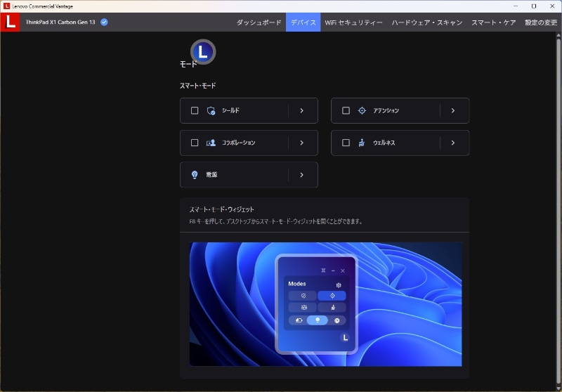Open コラボレーション details via chevron arrow
This screenshot has width=562, height=392.
302,143
